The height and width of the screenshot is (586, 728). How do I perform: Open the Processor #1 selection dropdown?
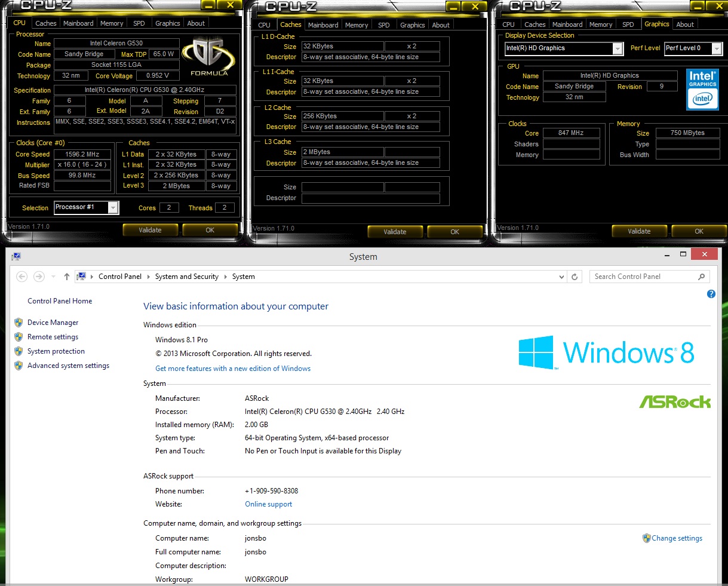tap(113, 207)
